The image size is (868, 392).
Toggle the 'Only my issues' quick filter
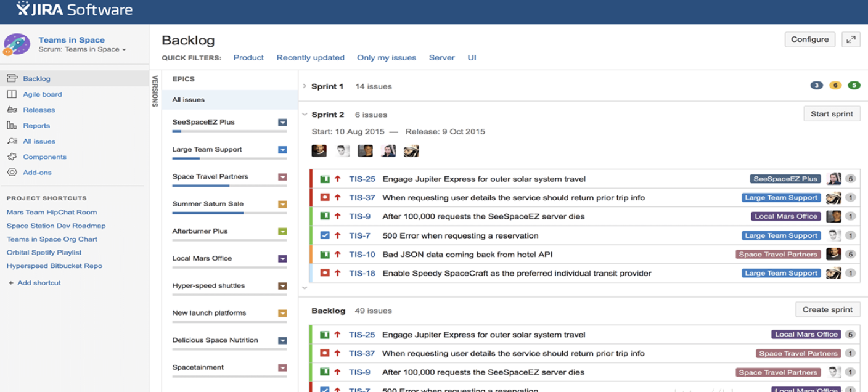point(387,57)
